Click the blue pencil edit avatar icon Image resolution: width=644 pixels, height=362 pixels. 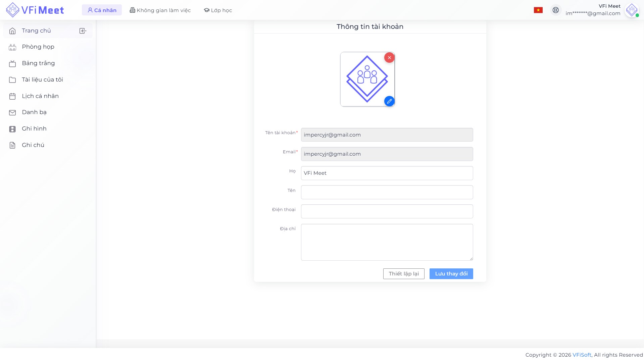point(389,101)
